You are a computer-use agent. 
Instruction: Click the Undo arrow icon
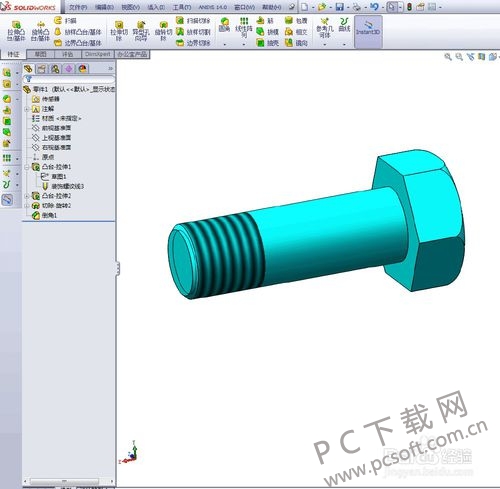[374, 7]
